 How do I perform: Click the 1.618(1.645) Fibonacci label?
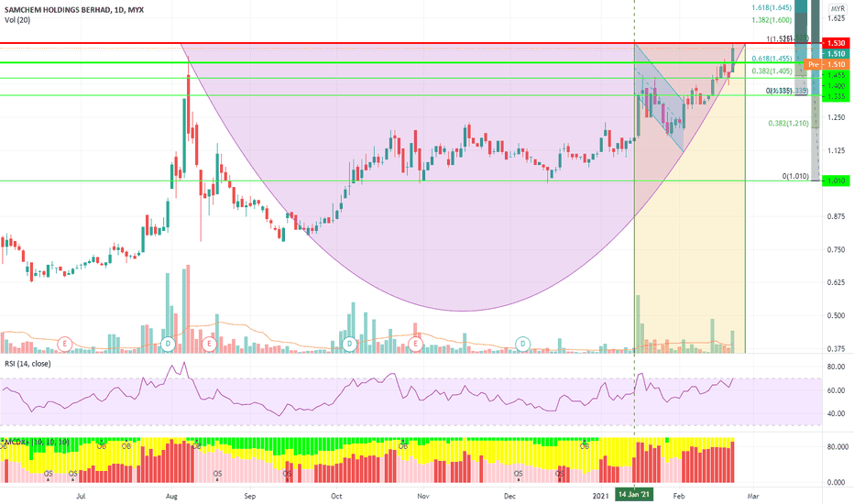coord(772,7)
